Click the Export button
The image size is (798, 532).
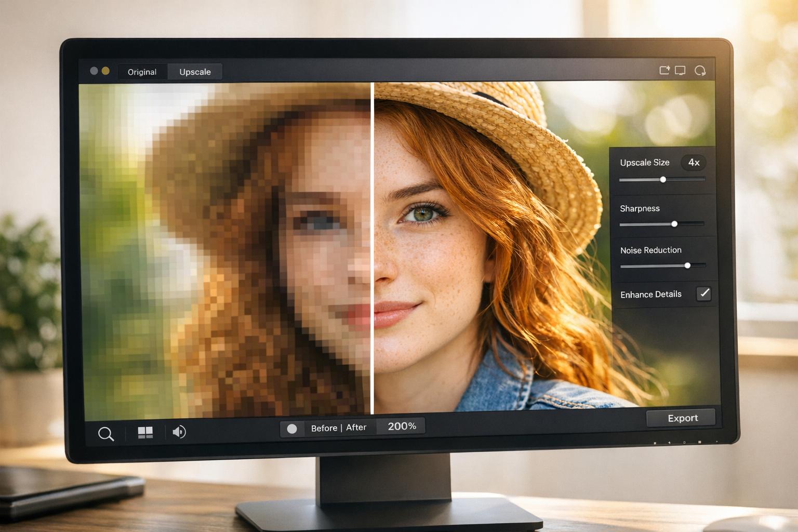[681, 418]
